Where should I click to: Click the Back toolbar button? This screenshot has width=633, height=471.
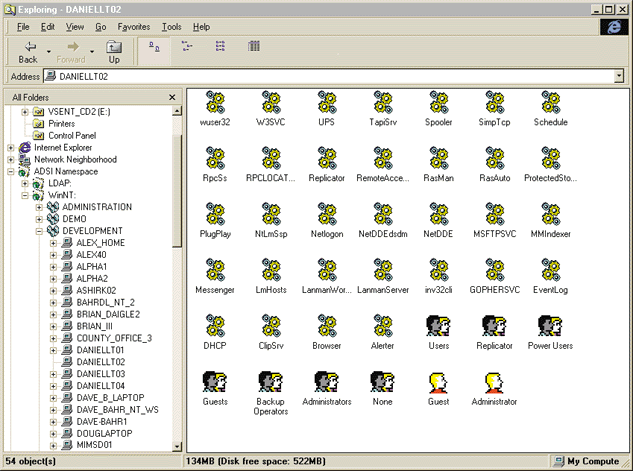(x=28, y=51)
